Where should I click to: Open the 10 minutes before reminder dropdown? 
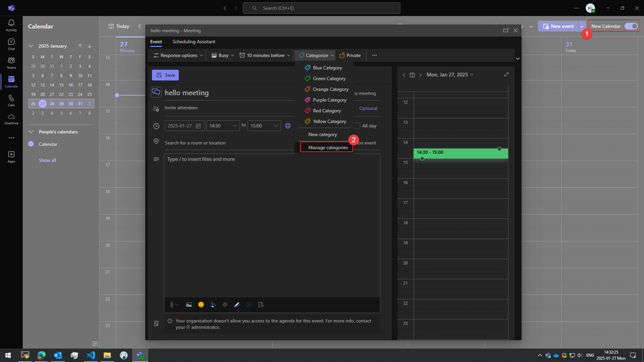[264, 55]
